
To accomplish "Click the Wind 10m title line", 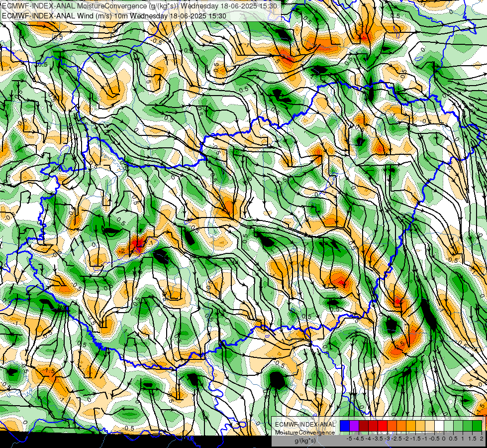I will pyautogui.click(x=114, y=15).
